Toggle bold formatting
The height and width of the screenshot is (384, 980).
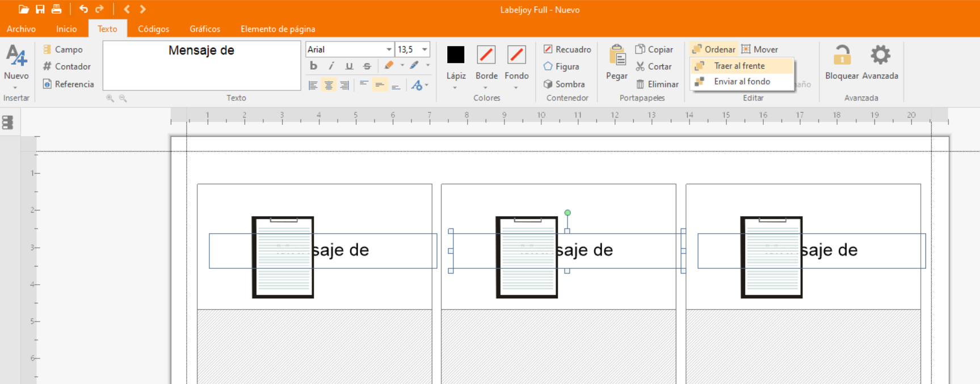pyautogui.click(x=313, y=66)
